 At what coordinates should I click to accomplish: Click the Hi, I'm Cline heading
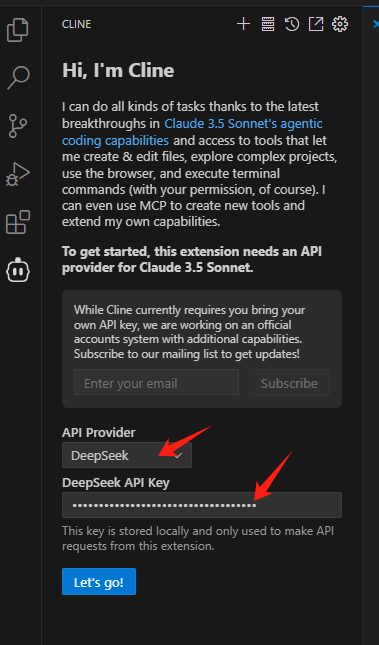[118, 70]
